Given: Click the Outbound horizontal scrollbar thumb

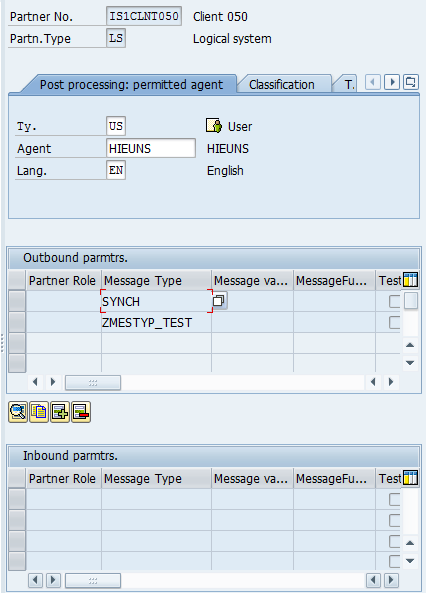Looking at the screenshot, I should point(93,382).
